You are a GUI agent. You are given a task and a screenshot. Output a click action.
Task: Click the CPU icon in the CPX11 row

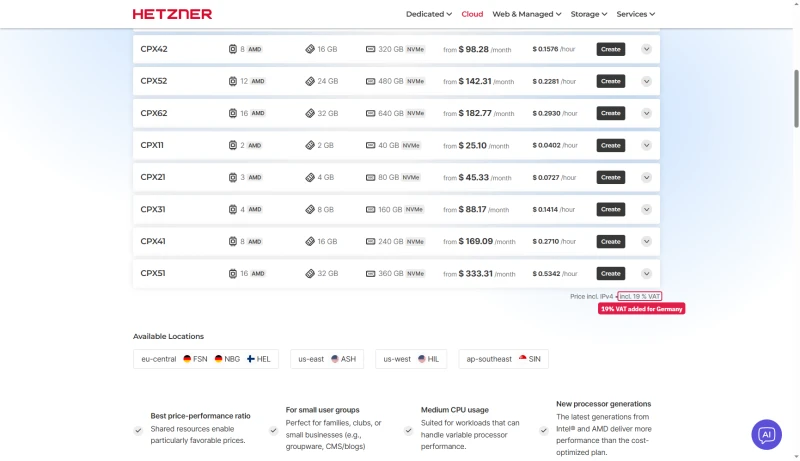(x=233, y=145)
